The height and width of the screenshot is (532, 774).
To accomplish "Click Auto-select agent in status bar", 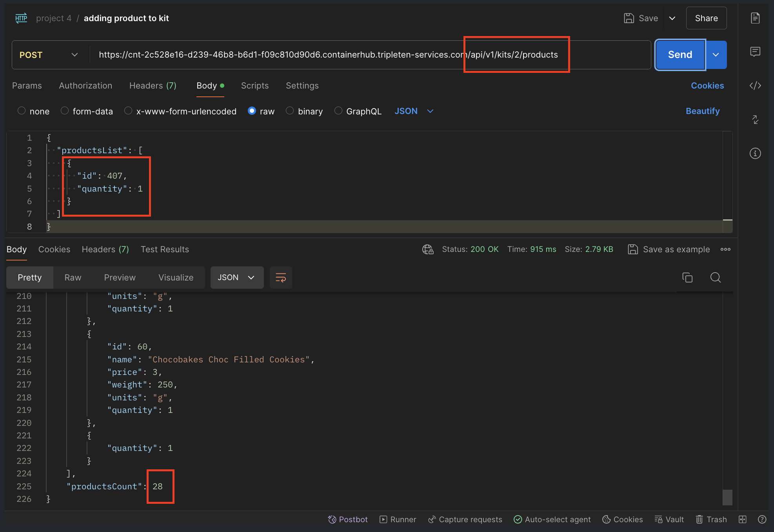I will point(552,519).
